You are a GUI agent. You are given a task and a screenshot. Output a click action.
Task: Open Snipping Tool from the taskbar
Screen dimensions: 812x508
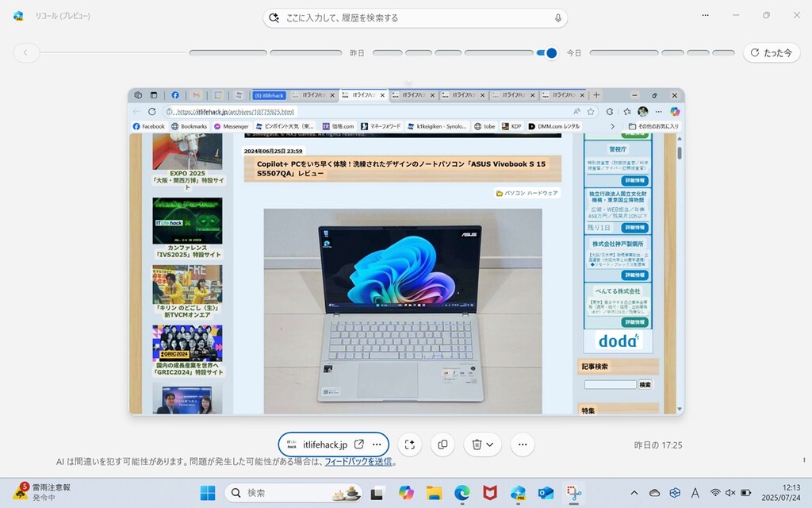[574, 492]
